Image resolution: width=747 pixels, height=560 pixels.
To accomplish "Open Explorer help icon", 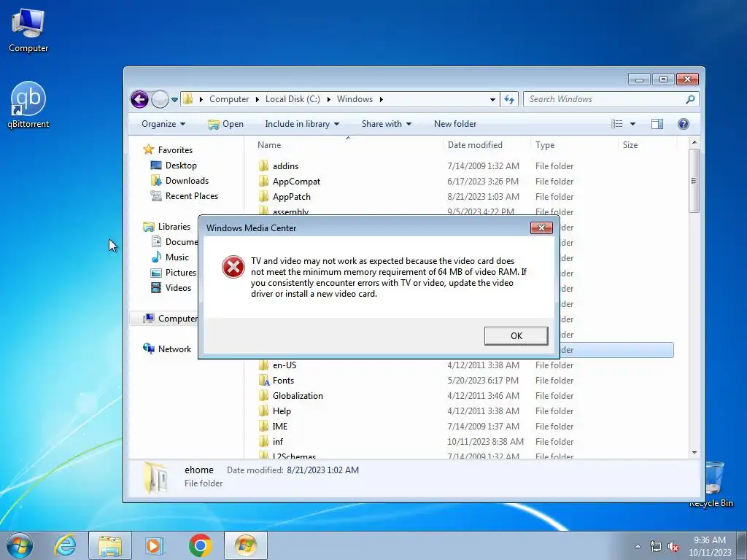I will (x=683, y=124).
